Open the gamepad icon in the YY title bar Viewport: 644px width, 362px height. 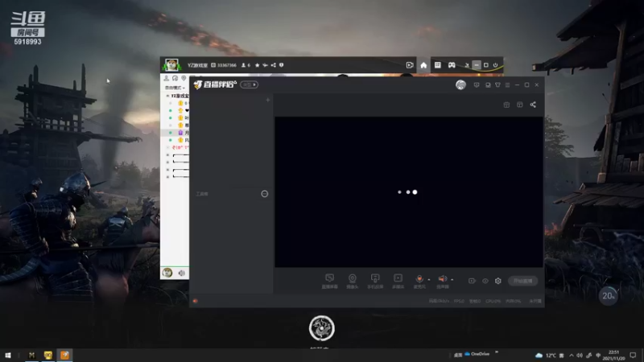[x=452, y=65]
